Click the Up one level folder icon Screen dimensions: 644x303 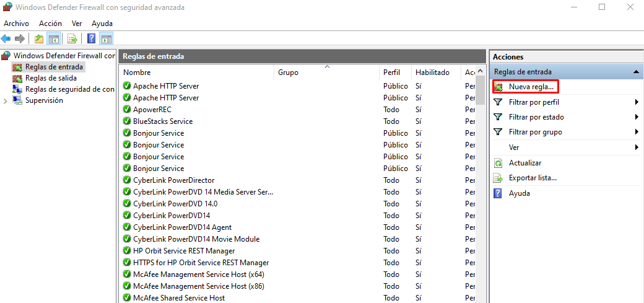point(39,39)
